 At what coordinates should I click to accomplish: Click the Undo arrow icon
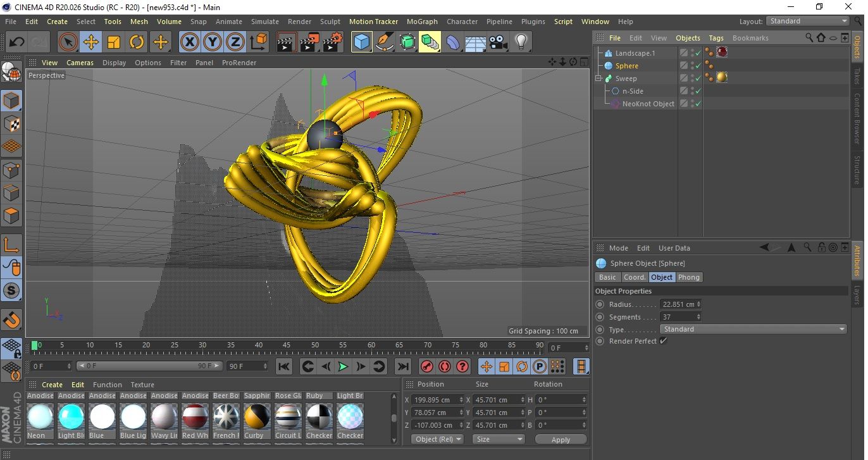click(x=17, y=42)
